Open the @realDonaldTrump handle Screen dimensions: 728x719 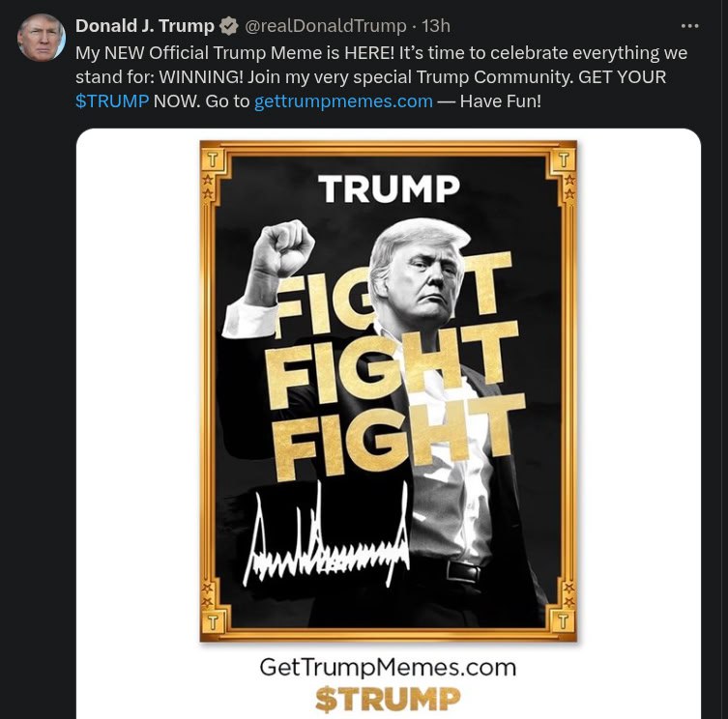coord(325,26)
